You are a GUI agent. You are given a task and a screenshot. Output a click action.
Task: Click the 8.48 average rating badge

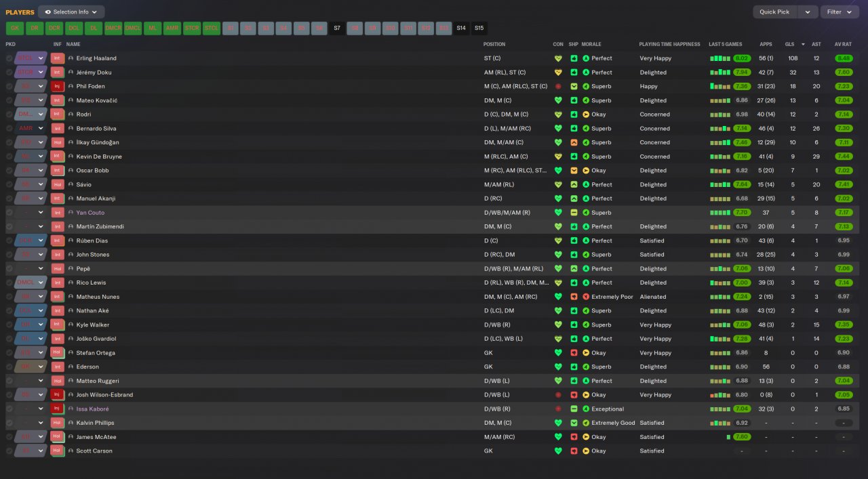(x=844, y=58)
